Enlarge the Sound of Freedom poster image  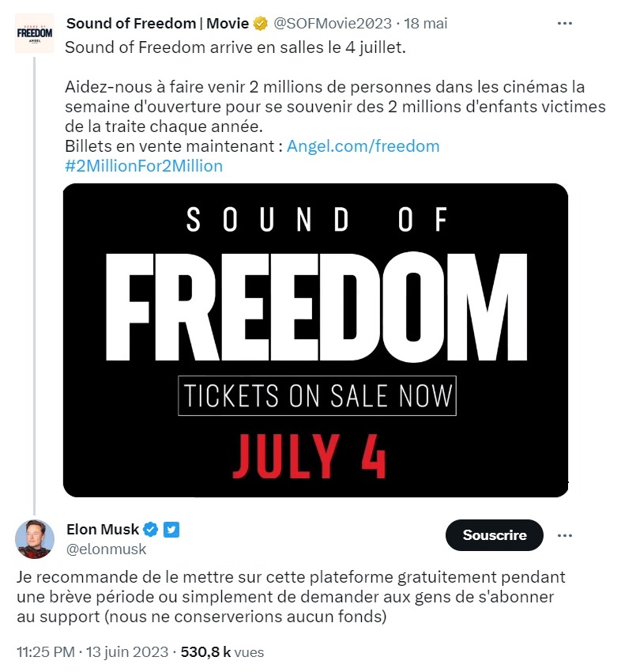pos(315,340)
